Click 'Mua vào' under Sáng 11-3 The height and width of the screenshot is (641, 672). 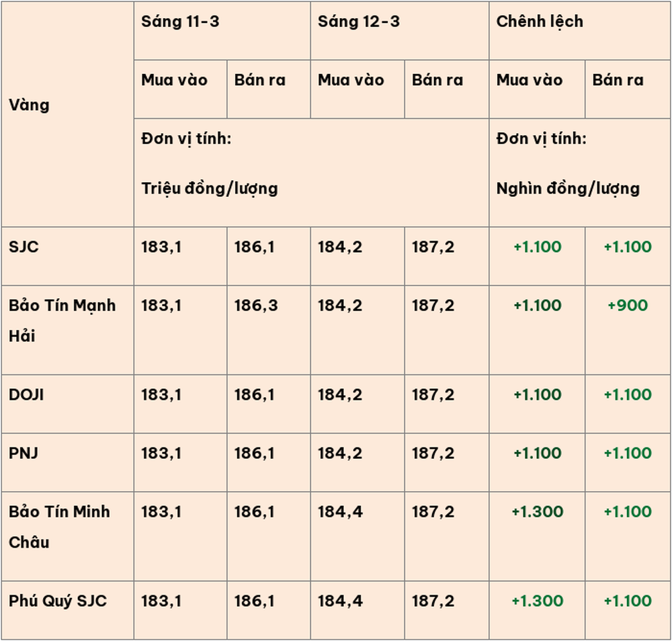(x=174, y=80)
